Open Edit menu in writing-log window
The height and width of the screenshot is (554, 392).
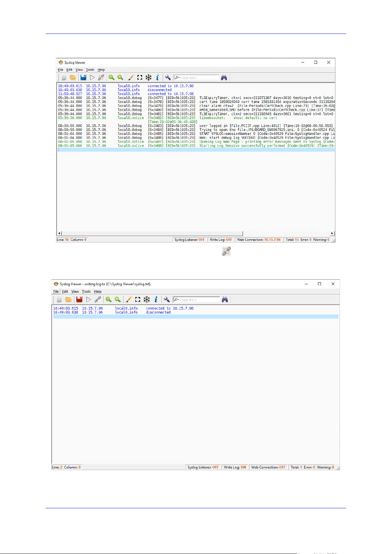click(x=65, y=291)
